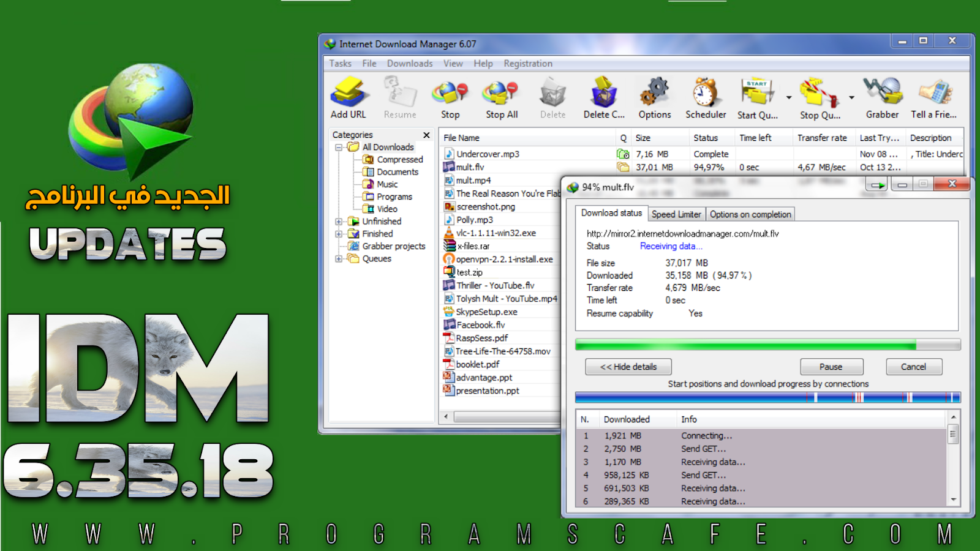980x551 pixels.
Task: Select the Documents category
Action: (x=391, y=172)
